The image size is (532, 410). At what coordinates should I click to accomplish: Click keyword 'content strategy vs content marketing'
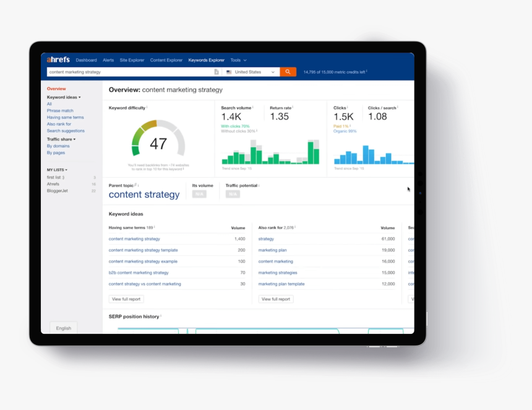pyautogui.click(x=145, y=284)
